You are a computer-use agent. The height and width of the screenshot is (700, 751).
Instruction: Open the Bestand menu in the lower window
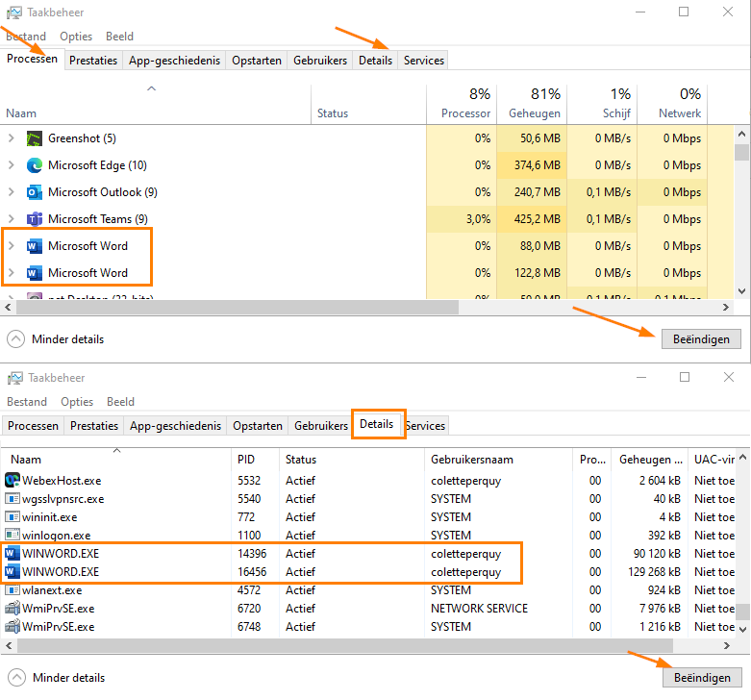click(x=27, y=402)
